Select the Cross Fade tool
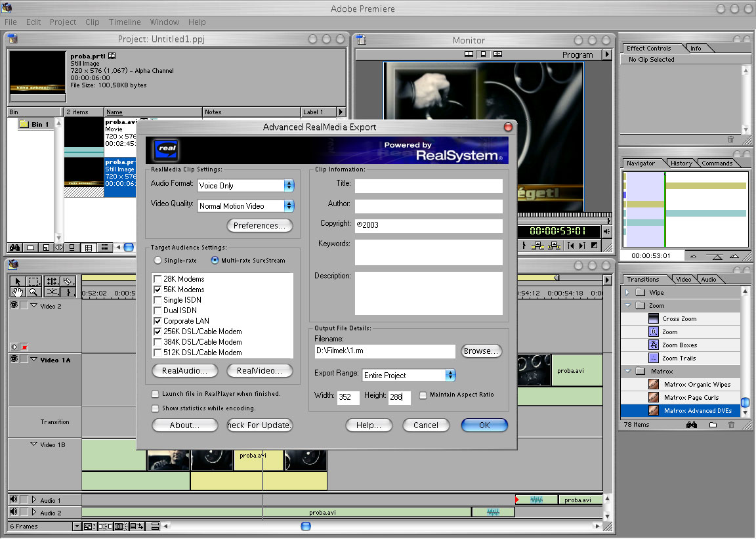Viewport: 756px width, 539px height. [52, 292]
